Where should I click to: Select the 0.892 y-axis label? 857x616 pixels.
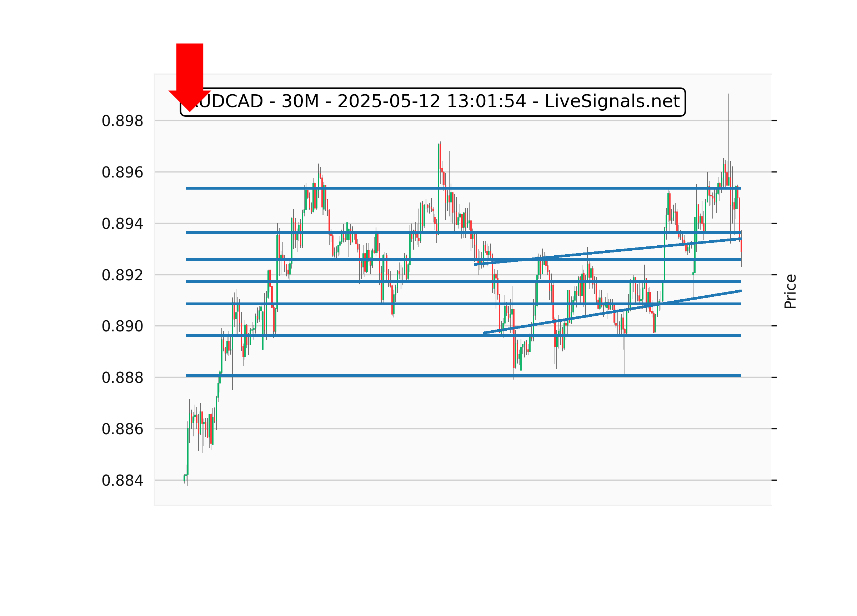click(x=122, y=275)
